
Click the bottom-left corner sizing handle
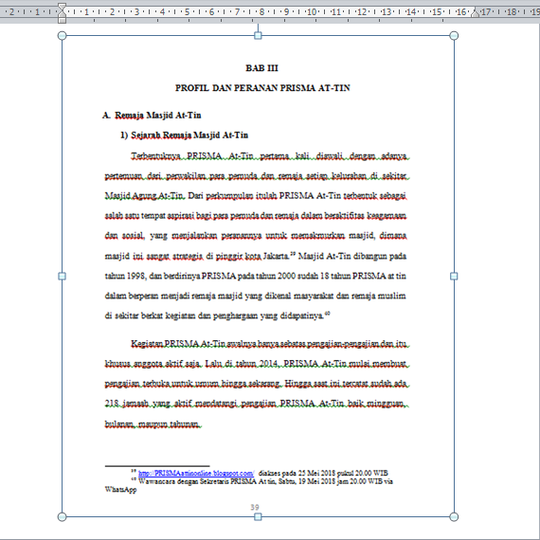[62, 517]
